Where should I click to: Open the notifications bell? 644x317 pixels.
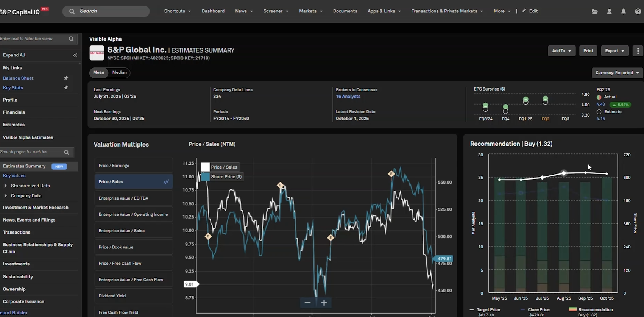click(624, 11)
